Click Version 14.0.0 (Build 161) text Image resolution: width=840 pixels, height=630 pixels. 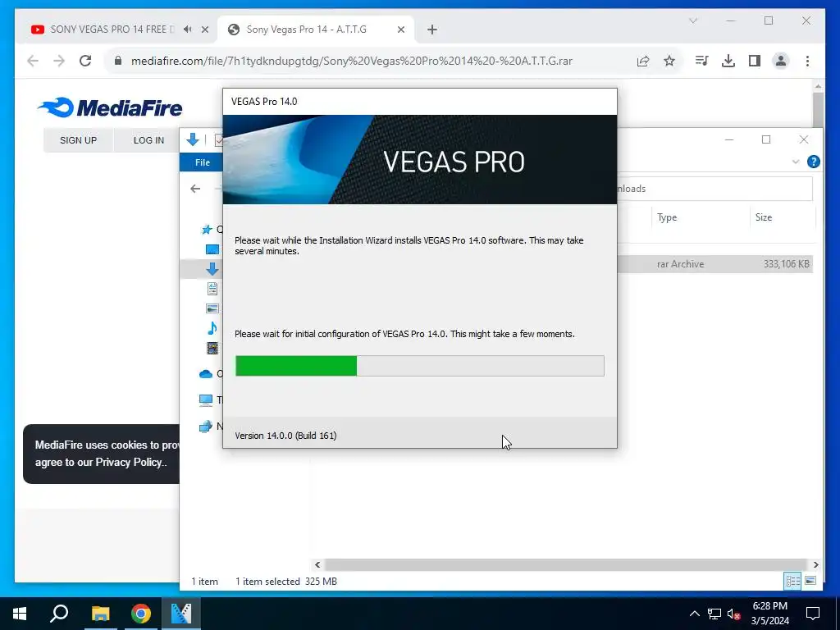tap(285, 436)
